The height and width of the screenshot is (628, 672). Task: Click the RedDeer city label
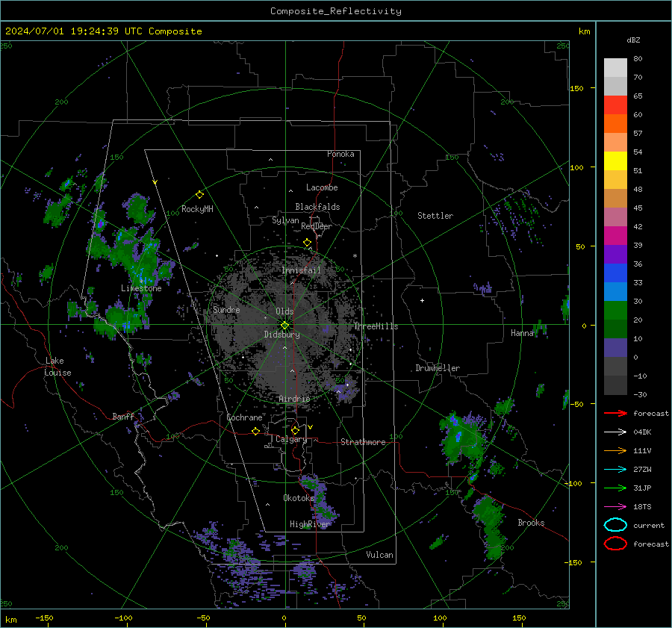click(x=317, y=226)
